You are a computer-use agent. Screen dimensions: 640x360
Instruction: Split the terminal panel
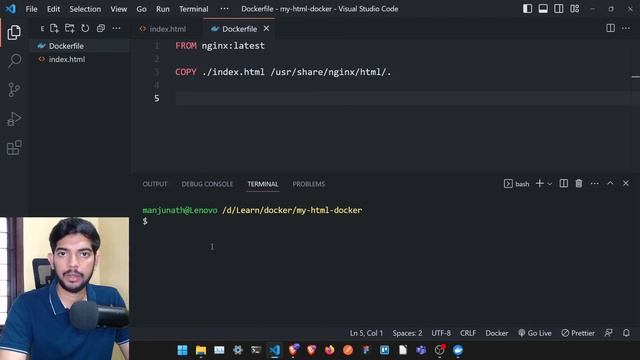pyautogui.click(x=563, y=184)
